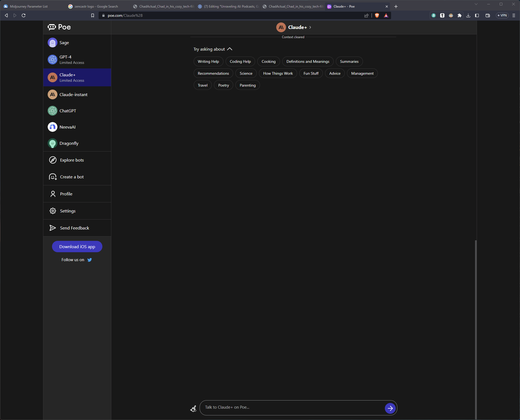Viewport: 520px width, 420px height.
Task: Open Settings gear in sidebar
Action: tap(53, 211)
